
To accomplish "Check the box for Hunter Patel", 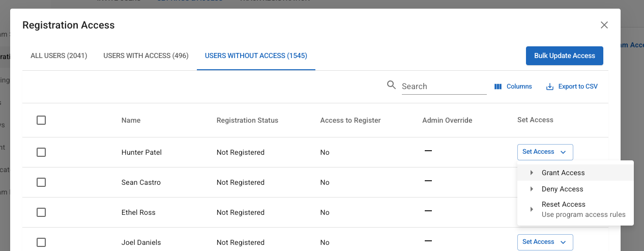I will pos(41,152).
